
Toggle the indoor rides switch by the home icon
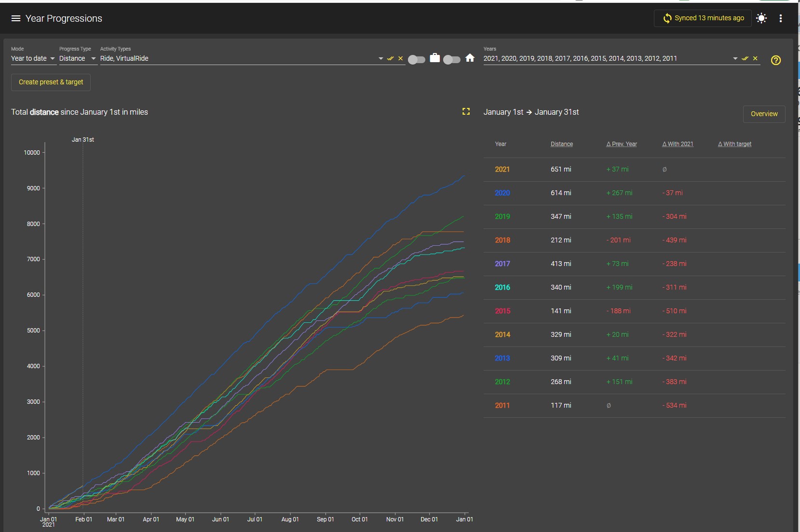pyautogui.click(x=452, y=60)
